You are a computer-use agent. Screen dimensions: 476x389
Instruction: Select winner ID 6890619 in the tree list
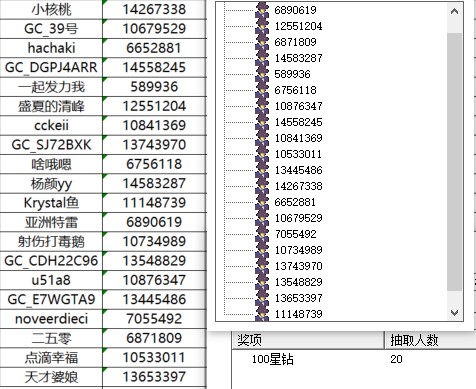295,10
